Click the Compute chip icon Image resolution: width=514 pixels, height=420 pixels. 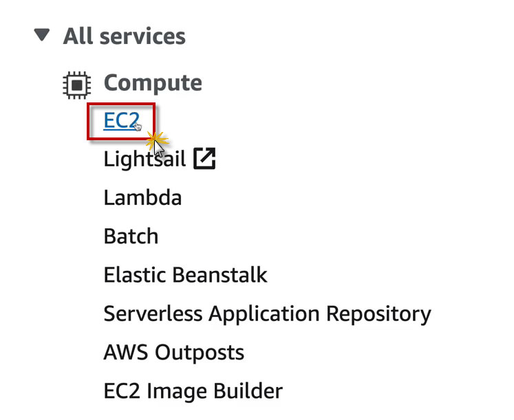tap(76, 83)
